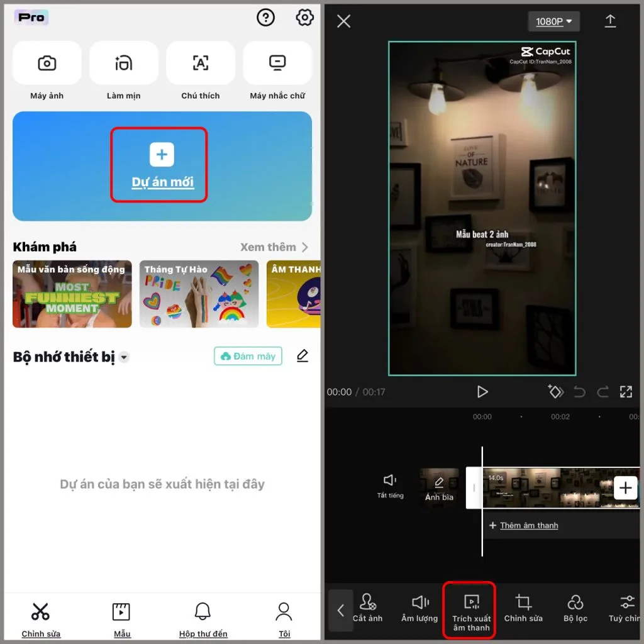
Task: Open the Chú thích captions tool
Action: tap(201, 72)
